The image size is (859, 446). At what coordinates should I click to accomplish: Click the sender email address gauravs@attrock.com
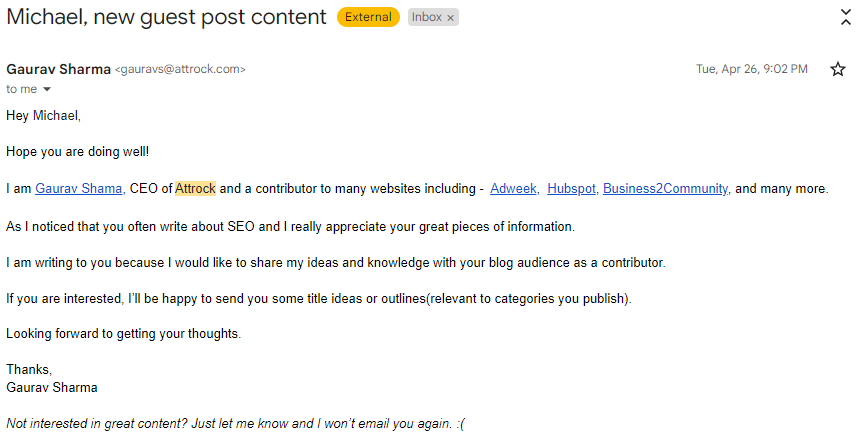click(x=180, y=70)
